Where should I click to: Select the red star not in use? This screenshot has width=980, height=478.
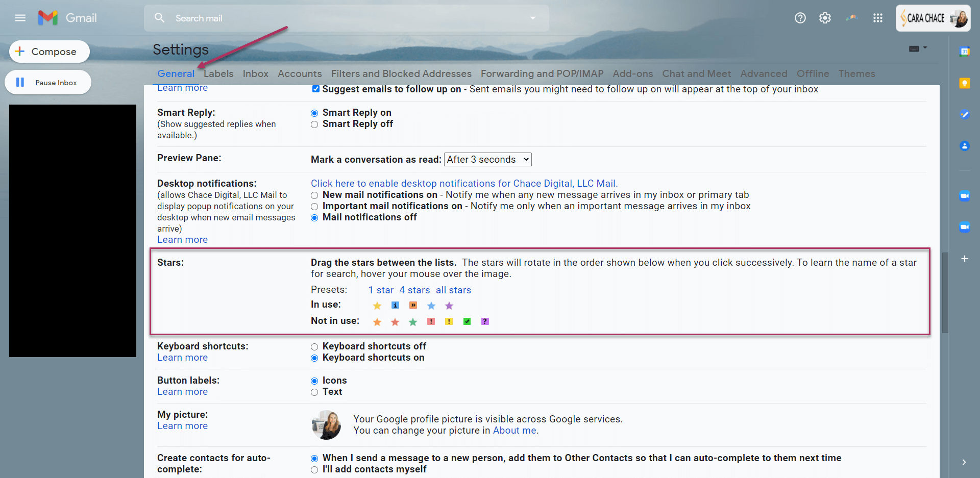395,322
